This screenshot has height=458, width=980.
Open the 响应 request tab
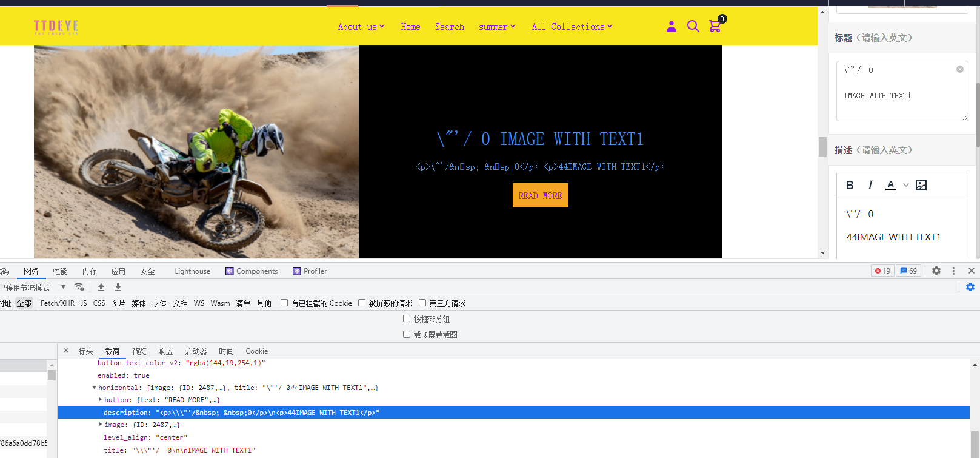pos(165,351)
